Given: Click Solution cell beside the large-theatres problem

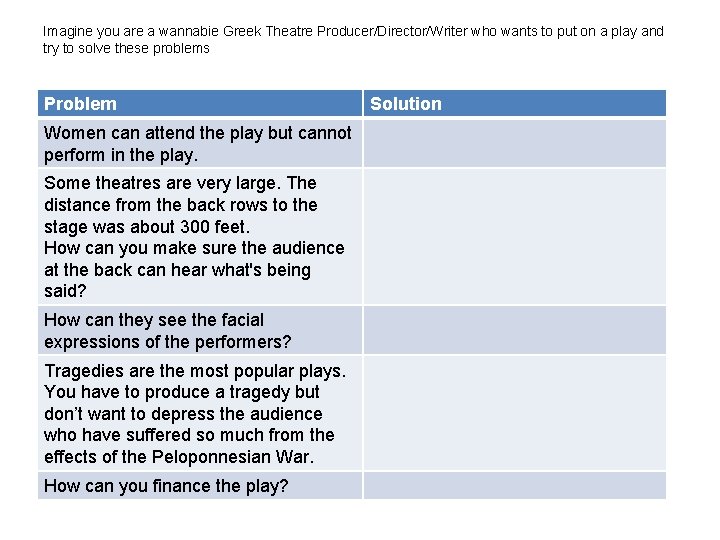Looking at the screenshot, I should (x=514, y=236).
